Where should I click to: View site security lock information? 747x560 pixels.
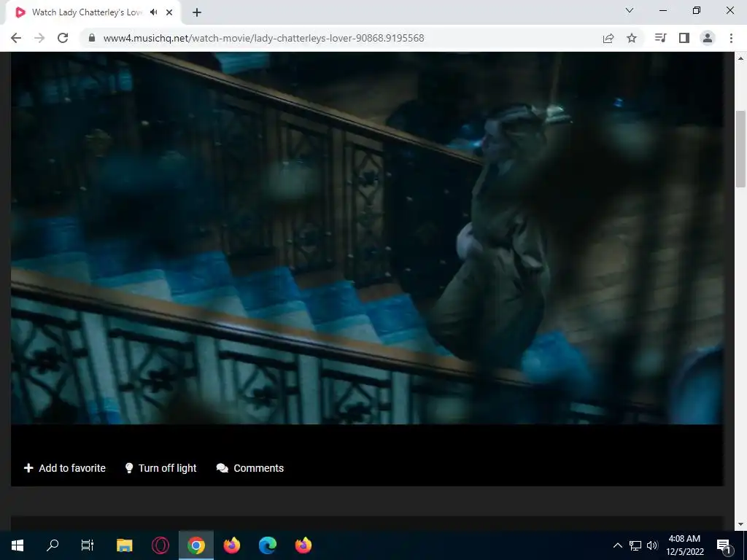click(92, 38)
